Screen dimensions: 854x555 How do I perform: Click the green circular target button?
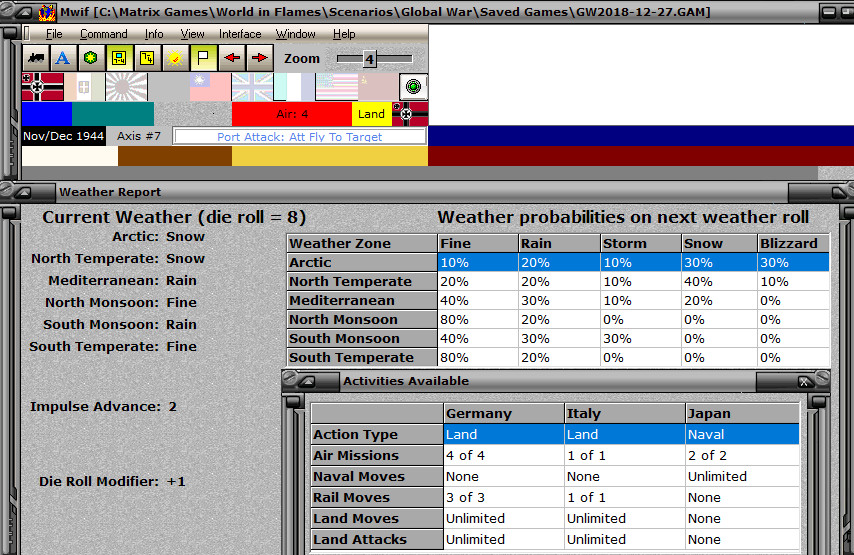(413, 87)
